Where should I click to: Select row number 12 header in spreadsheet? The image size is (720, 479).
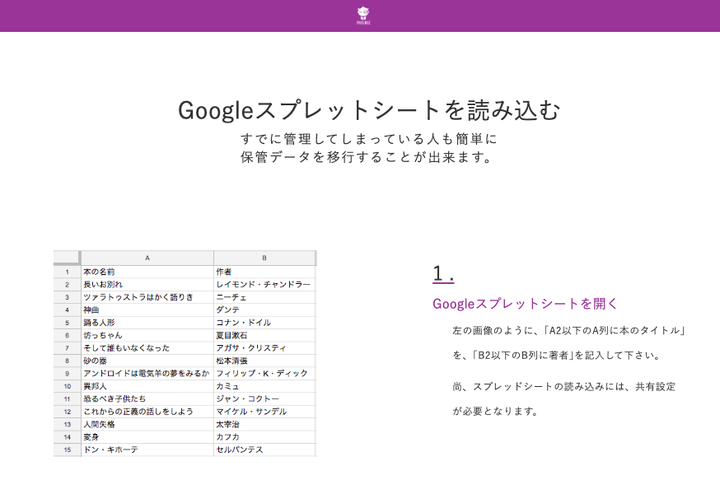67,411
